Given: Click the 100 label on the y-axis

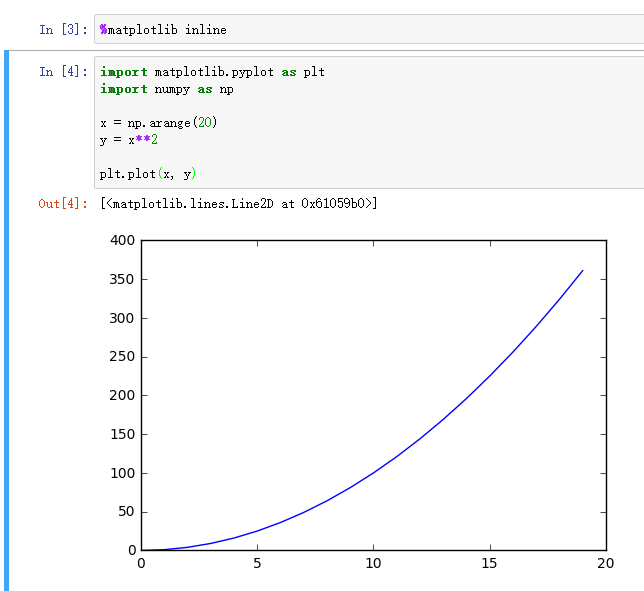Looking at the screenshot, I should pyautogui.click(x=123, y=473).
